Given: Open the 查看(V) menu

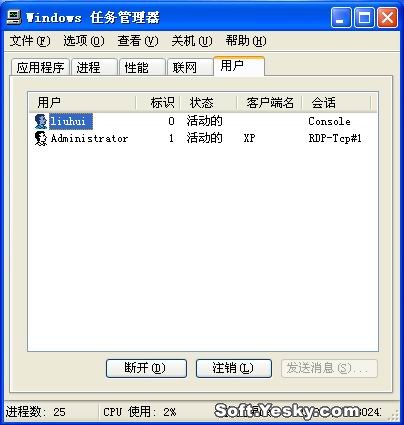Looking at the screenshot, I should [138, 41].
